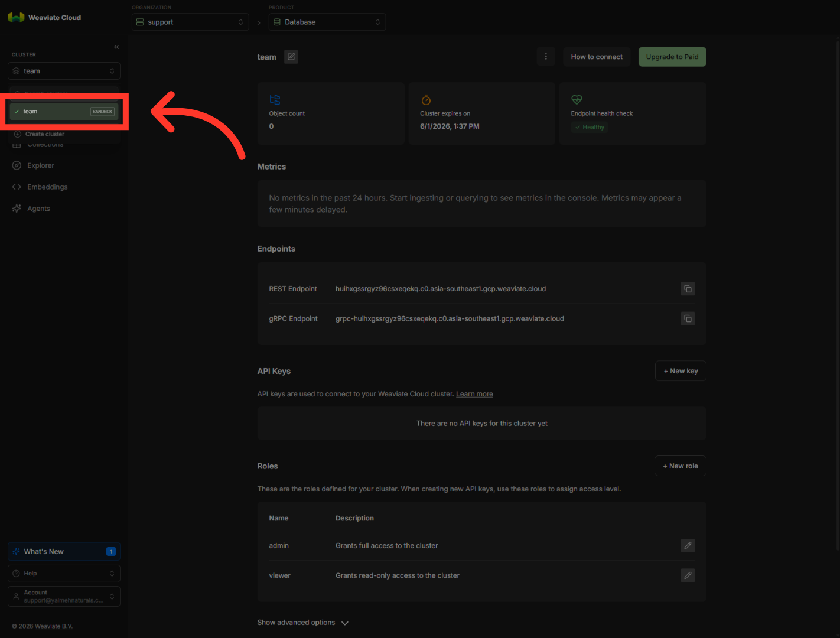Viewport: 840px width, 638px height.
Task: Copy the REST Endpoint URL
Action: tap(688, 289)
